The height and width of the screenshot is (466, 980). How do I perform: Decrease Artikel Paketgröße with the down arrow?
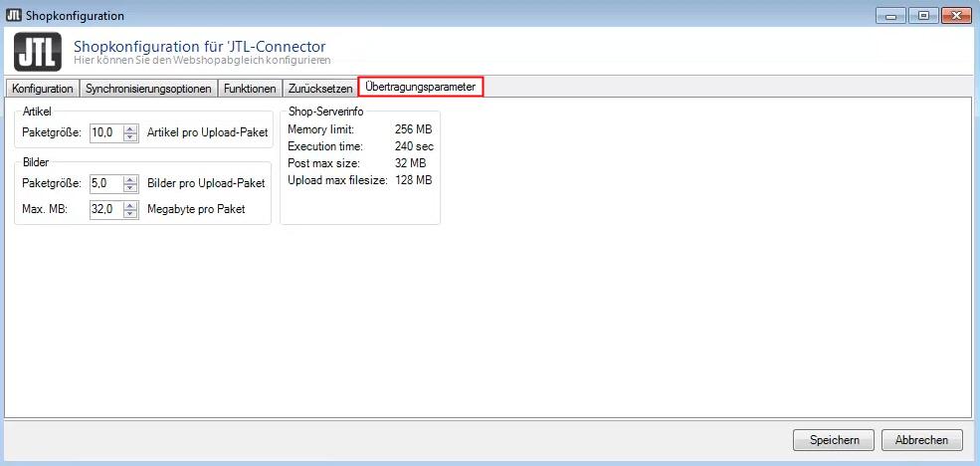(129, 136)
